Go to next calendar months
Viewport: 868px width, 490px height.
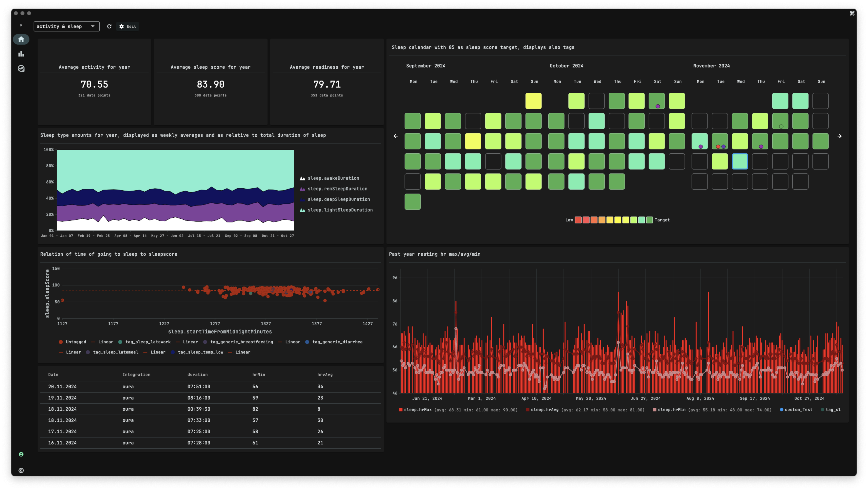tap(839, 136)
